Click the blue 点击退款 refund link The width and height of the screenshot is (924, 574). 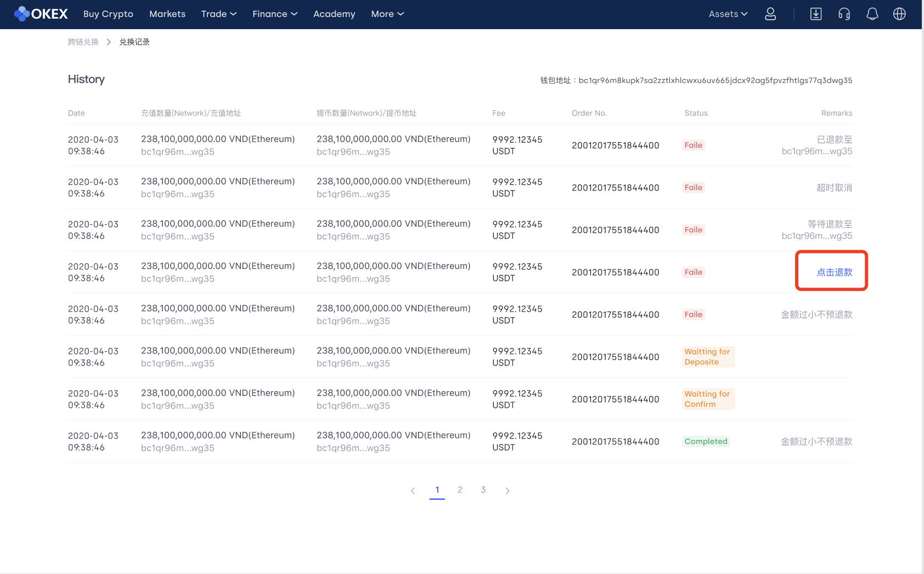[x=834, y=272]
